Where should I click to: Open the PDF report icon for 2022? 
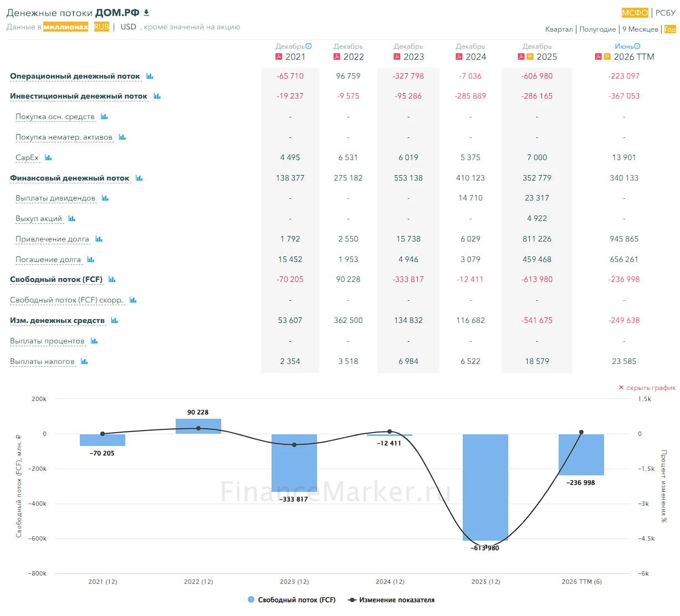336,57
